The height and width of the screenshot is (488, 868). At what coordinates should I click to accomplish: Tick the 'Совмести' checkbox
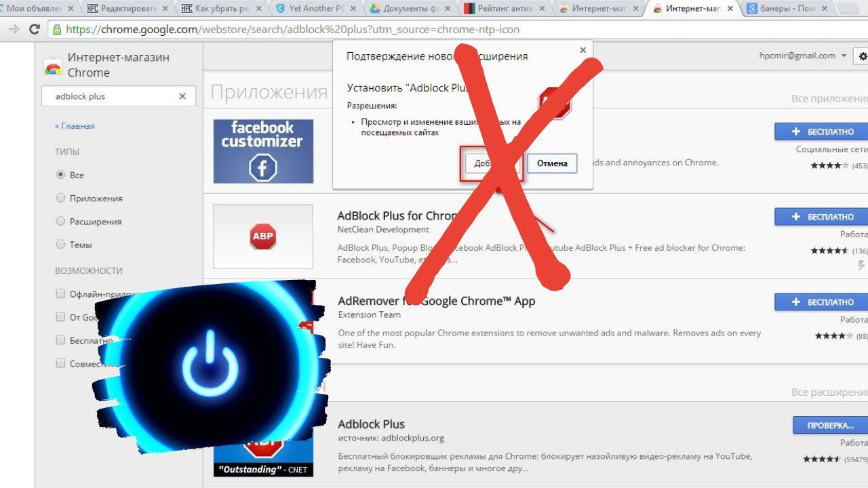[60, 363]
